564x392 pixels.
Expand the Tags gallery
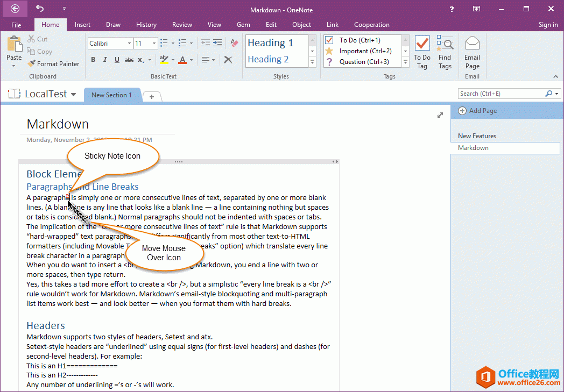(x=405, y=62)
